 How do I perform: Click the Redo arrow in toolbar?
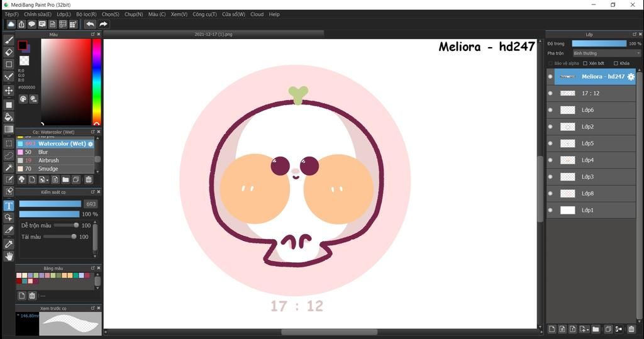pos(103,25)
